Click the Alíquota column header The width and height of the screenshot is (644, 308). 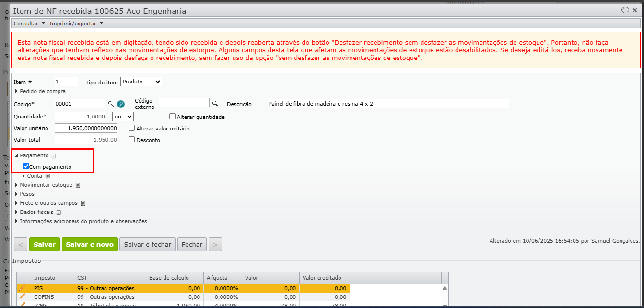(x=222, y=278)
